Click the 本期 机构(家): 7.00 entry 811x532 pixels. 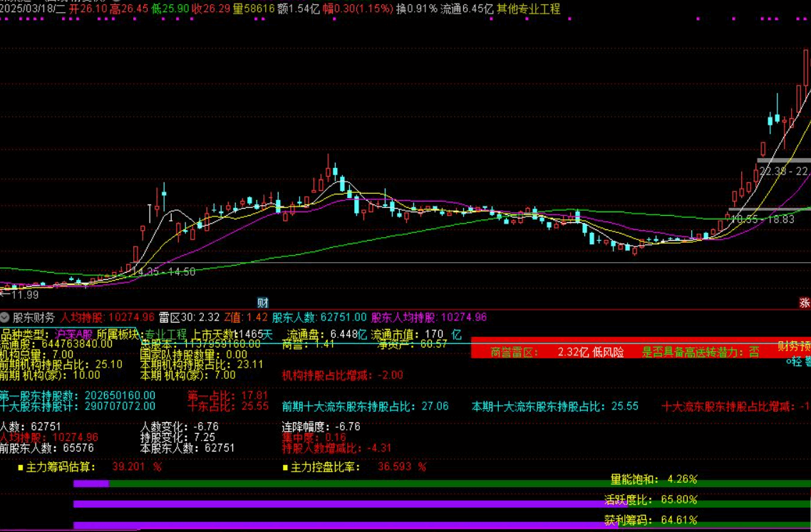[187, 375]
